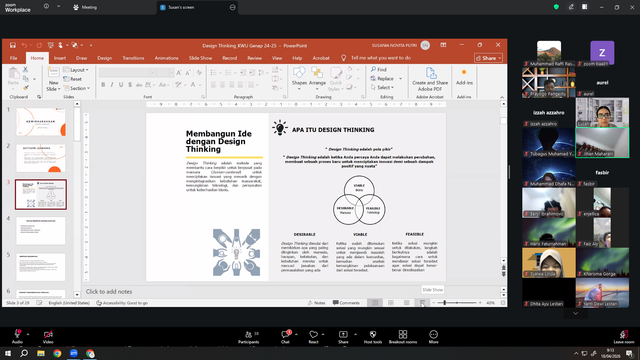Viewport: 640px width, 360px height.
Task: Toggle Underline formatting in the Font group
Action: [121, 84]
